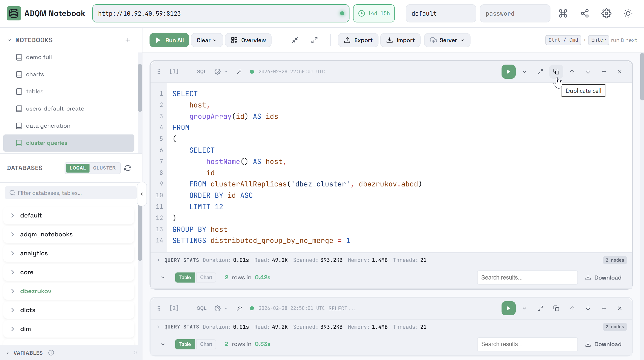This screenshot has width=644, height=360.
Task: Duplicate cell [2]
Action: (556, 308)
